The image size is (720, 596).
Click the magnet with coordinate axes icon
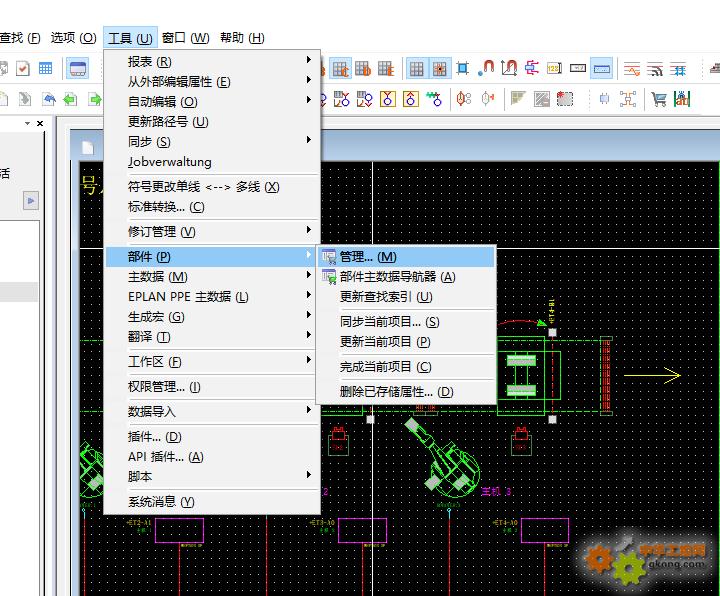(x=509, y=68)
